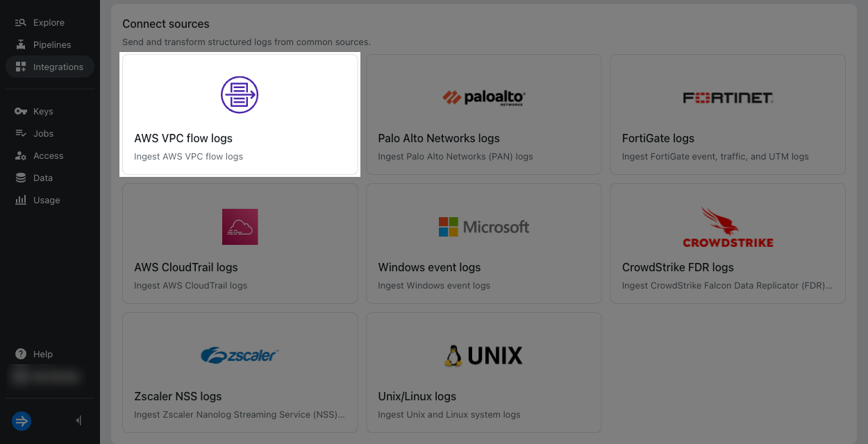Click the 'Connect sources' heading
The height and width of the screenshot is (444, 868).
pos(166,24)
